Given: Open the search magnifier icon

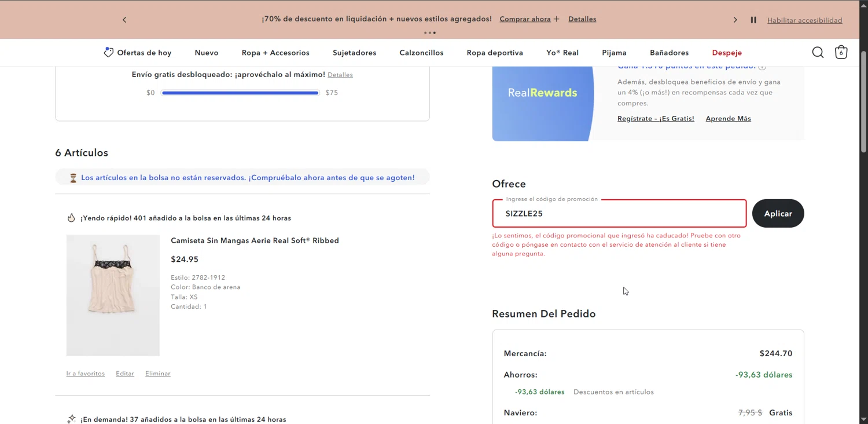Looking at the screenshot, I should point(818,53).
